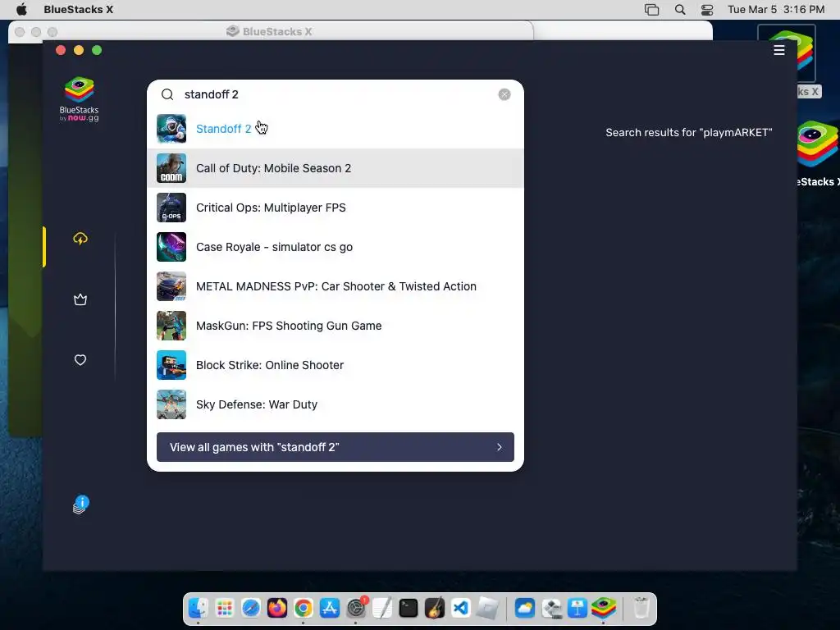Launch Roblox from the Dock
The height and width of the screenshot is (630, 840).
(x=487, y=609)
